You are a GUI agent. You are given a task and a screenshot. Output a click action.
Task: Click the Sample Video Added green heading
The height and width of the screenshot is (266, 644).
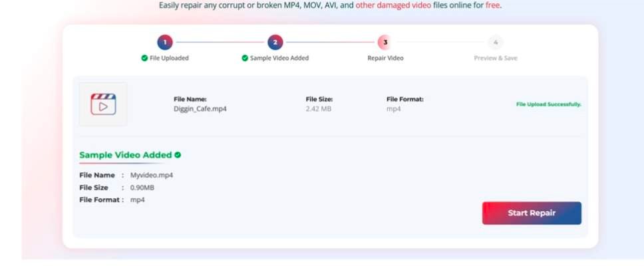point(125,155)
